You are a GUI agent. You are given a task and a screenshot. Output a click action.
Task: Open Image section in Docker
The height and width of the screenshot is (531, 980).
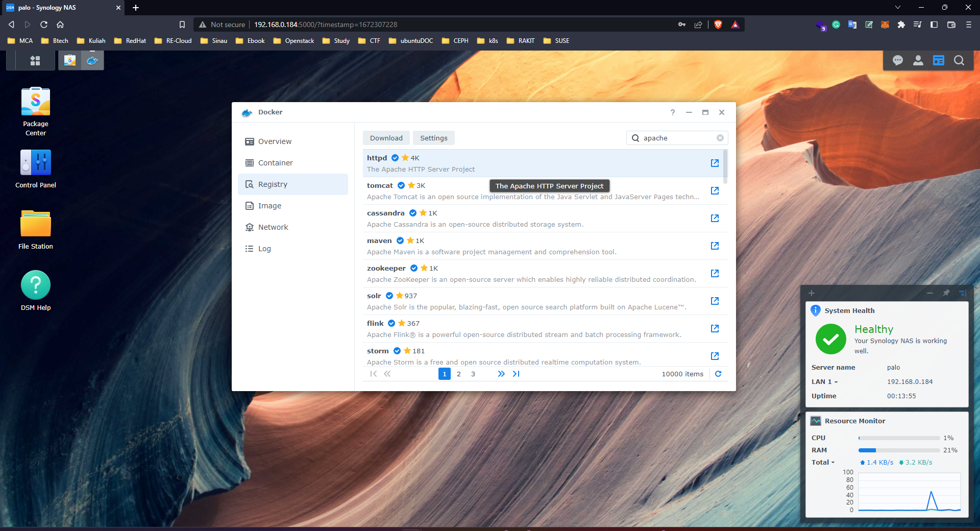coord(293,206)
